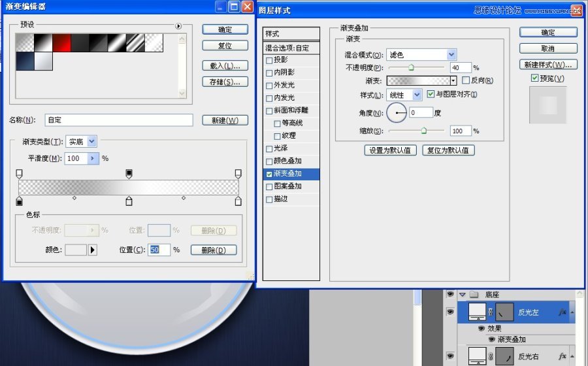Click the lower 删除(D) button for color stop
The image size is (588, 366).
click(x=214, y=250)
